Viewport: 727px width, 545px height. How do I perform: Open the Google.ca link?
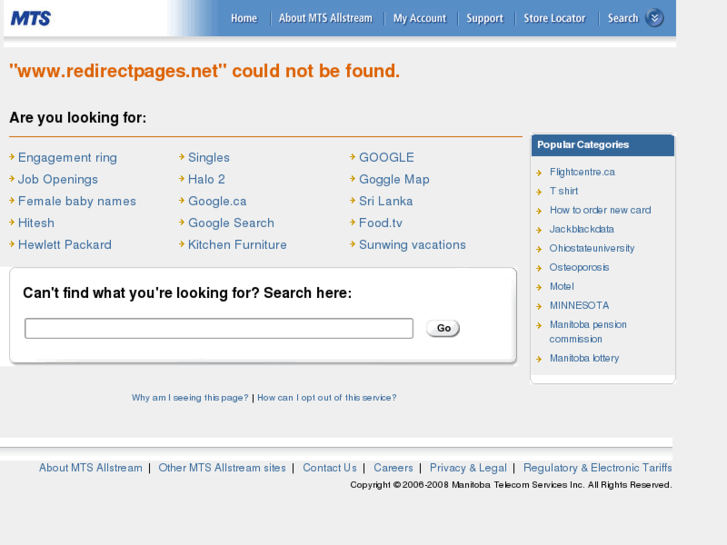tap(217, 201)
